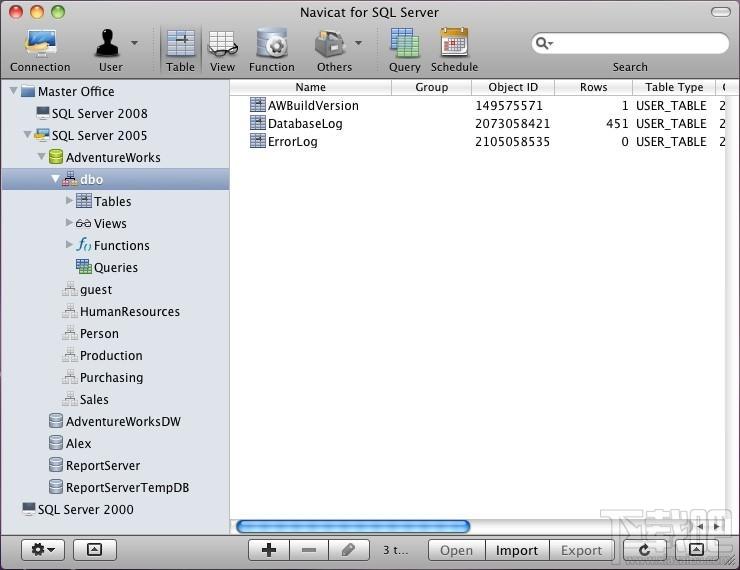The image size is (740, 570).
Task: Click Object ID 2073058421 cell
Action: click(513, 124)
